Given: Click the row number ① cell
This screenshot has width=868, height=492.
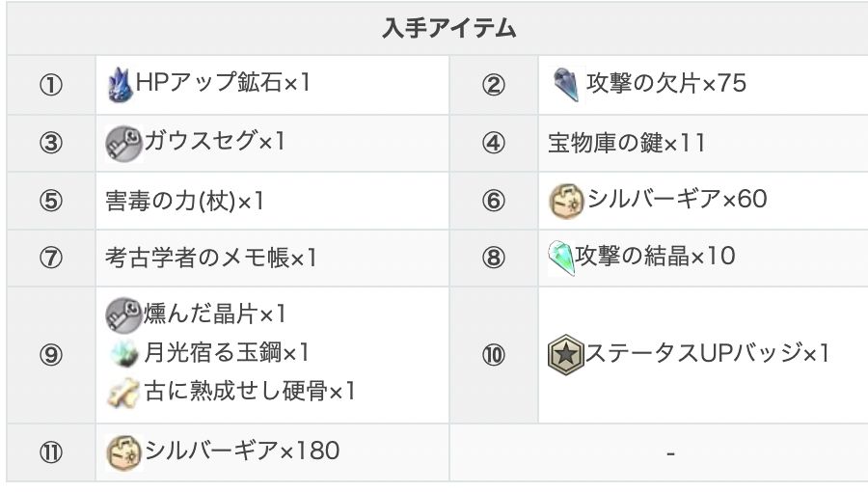Looking at the screenshot, I should [x=51, y=85].
